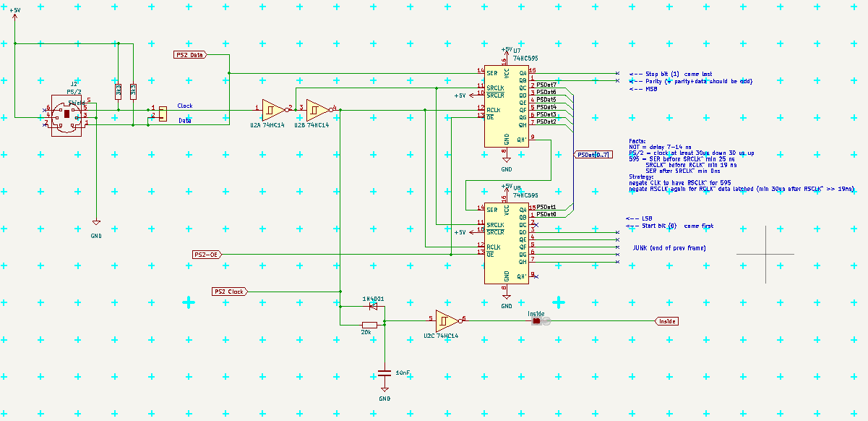The image size is (868, 421).
Task: Select the 74HC595 text of U7
Action: click(526, 56)
